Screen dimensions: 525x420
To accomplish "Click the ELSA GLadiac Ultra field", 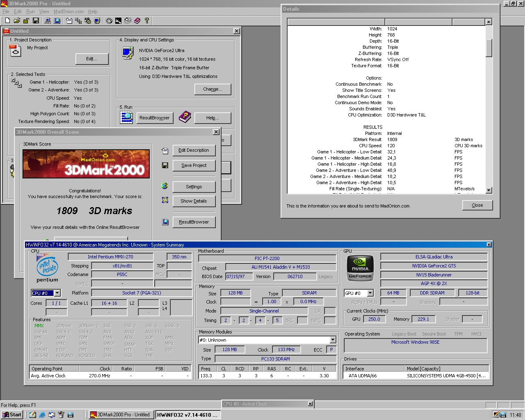I will [x=434, y=257].
